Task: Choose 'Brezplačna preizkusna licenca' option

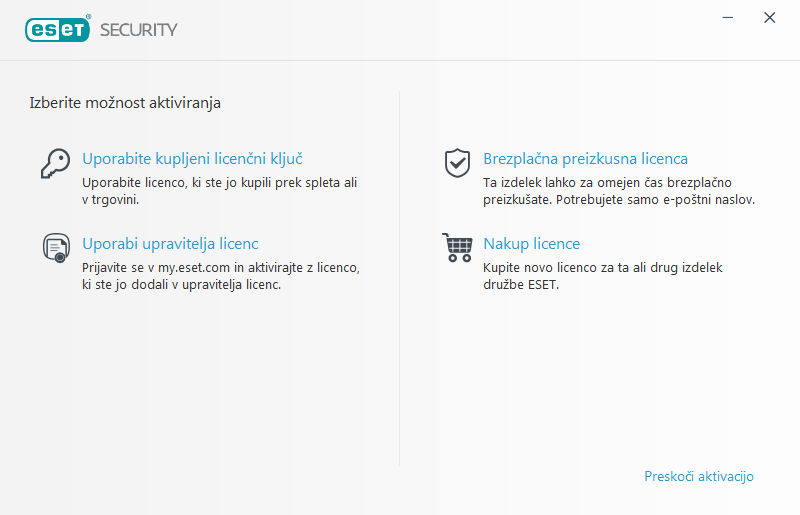Action: [x=585, y=159]
